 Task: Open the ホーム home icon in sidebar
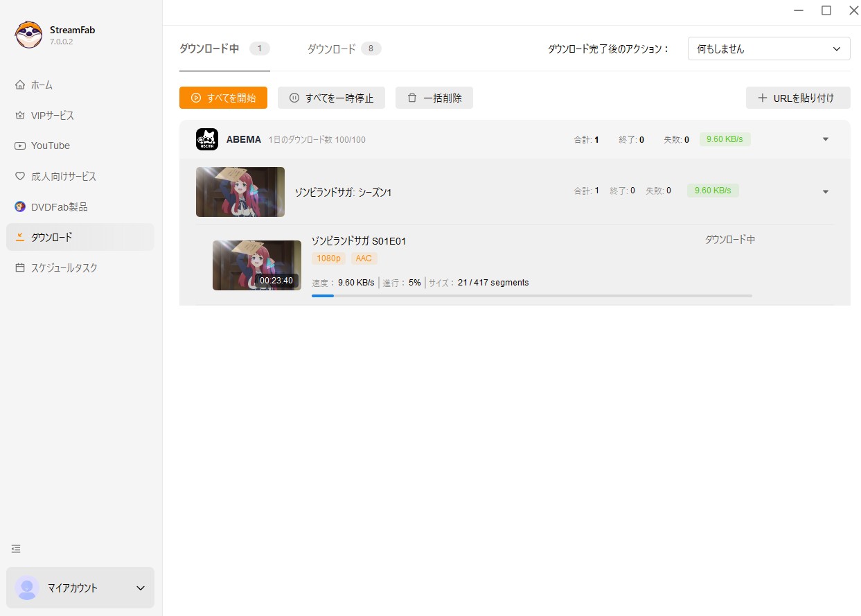19,85
